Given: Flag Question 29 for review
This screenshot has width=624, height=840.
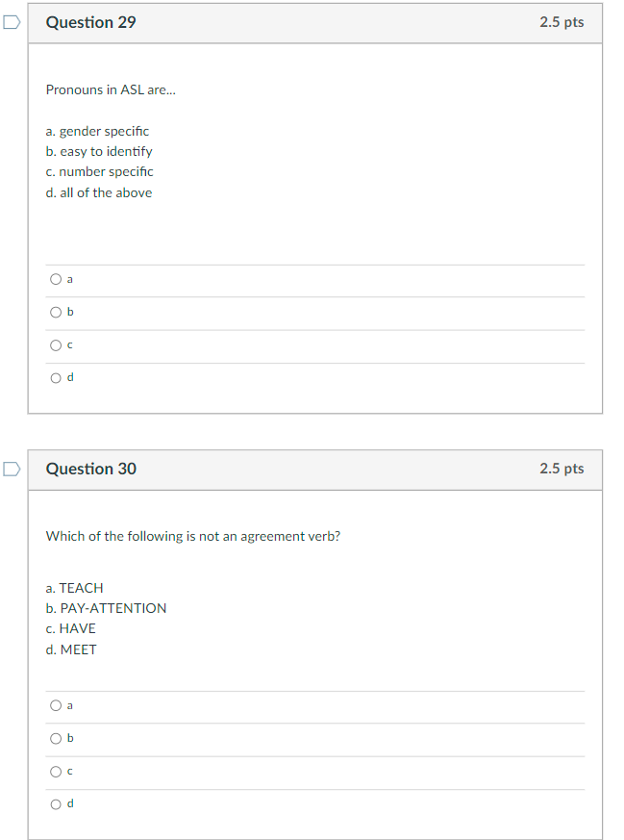Looking at the screenshot, I should coord(11,23).
